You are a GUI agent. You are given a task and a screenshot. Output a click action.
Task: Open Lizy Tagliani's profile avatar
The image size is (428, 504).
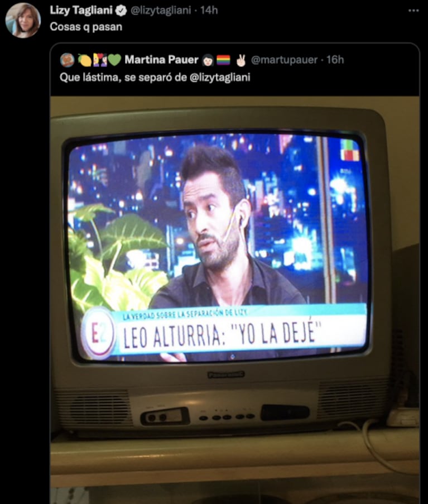23,21
